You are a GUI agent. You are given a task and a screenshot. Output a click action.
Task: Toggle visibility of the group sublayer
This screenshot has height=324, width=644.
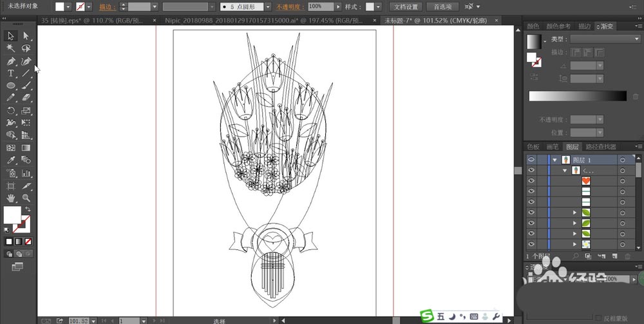(x=531, y=170)
